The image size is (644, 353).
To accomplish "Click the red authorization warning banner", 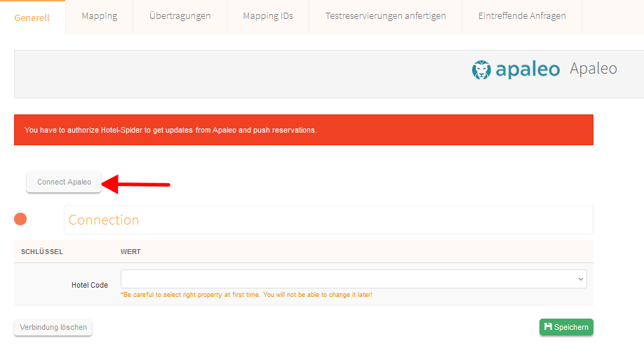I will point(304,130).
